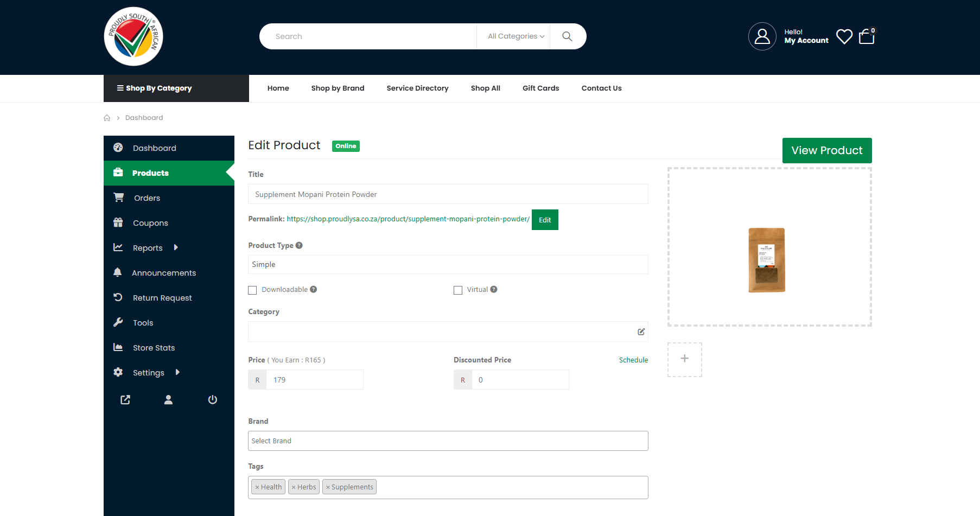Open Shop All menu item
The height and width of the screenshot is (516, 980).
pos(485,88)
